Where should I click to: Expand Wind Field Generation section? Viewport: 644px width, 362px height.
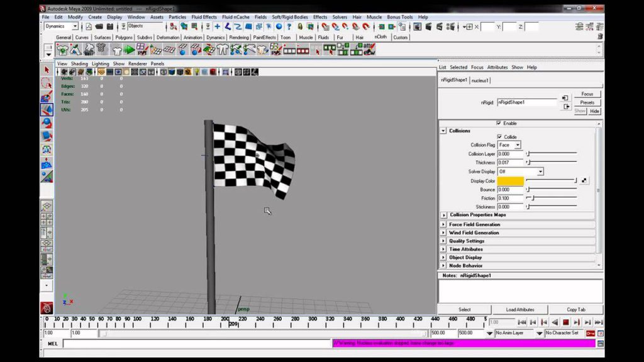(x=443, y=233)
